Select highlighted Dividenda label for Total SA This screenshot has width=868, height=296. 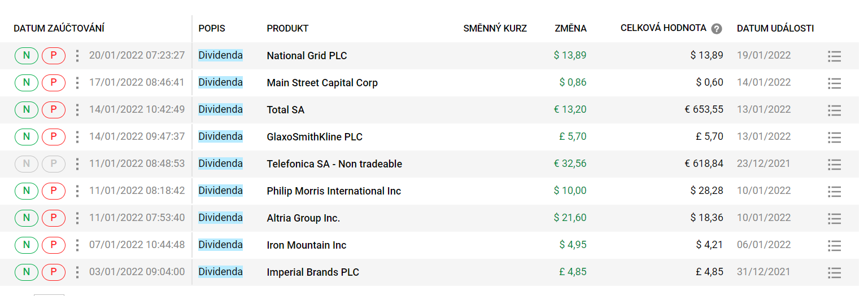click(220, 109)
